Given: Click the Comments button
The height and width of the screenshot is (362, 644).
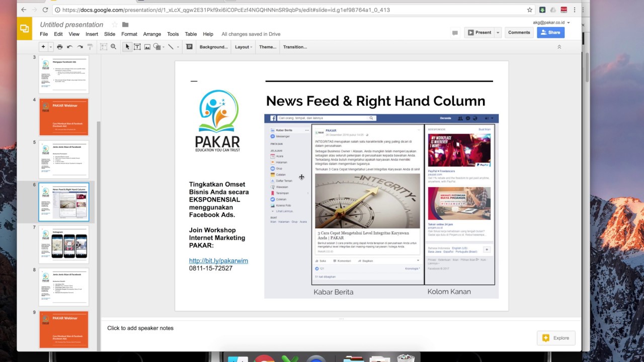Looking at the screenshot, I should (519, 32).
